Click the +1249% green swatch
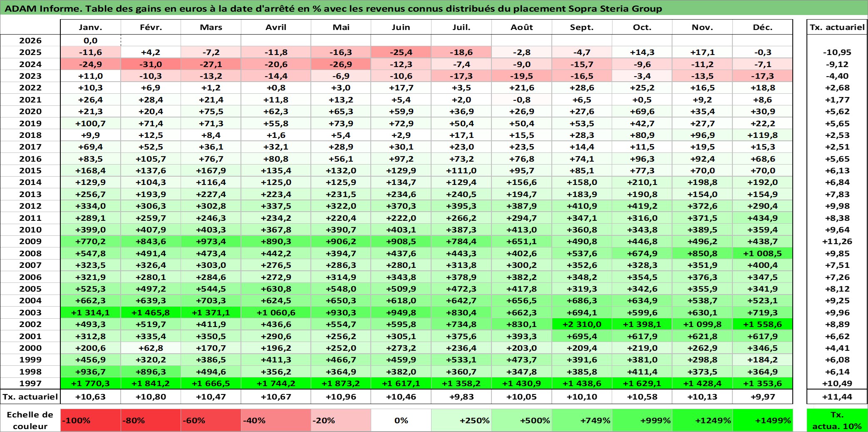This screenshot has width=868, height=432. (x=702, y=420)
